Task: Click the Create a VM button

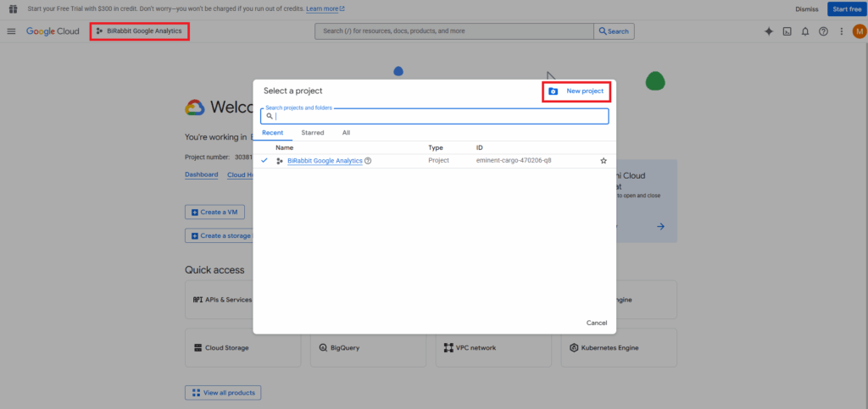Action: (x=214, y=213)
